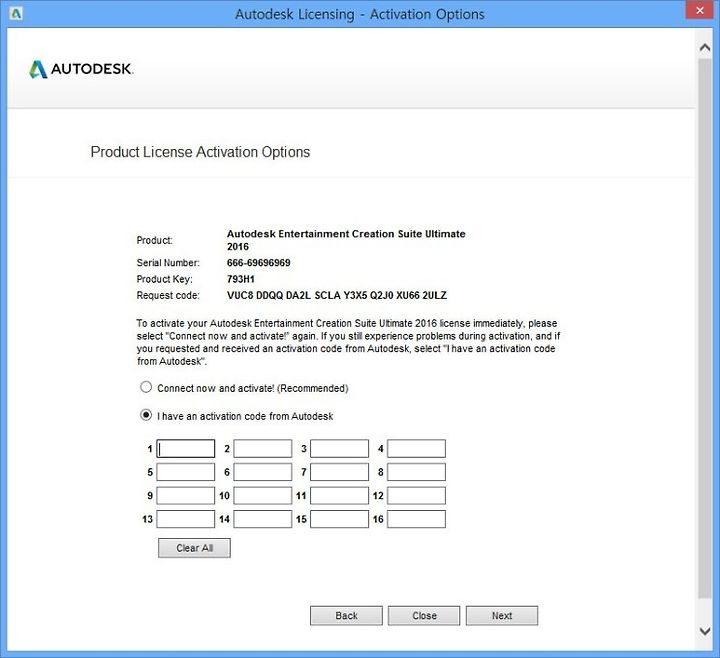Go back with the Back button

pyautogui.click(x=346, y=615)
